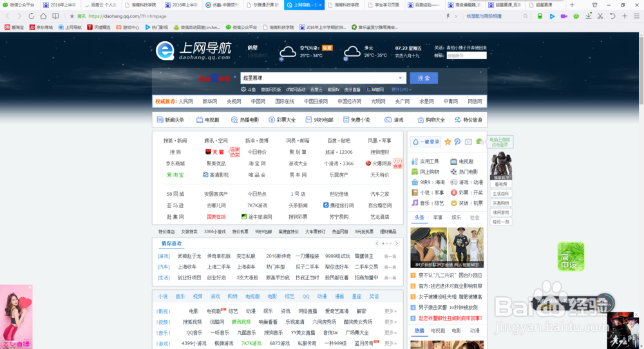Open the 新闻头条 category link
The image size is (644, 349).
click(x=171, y=120)
